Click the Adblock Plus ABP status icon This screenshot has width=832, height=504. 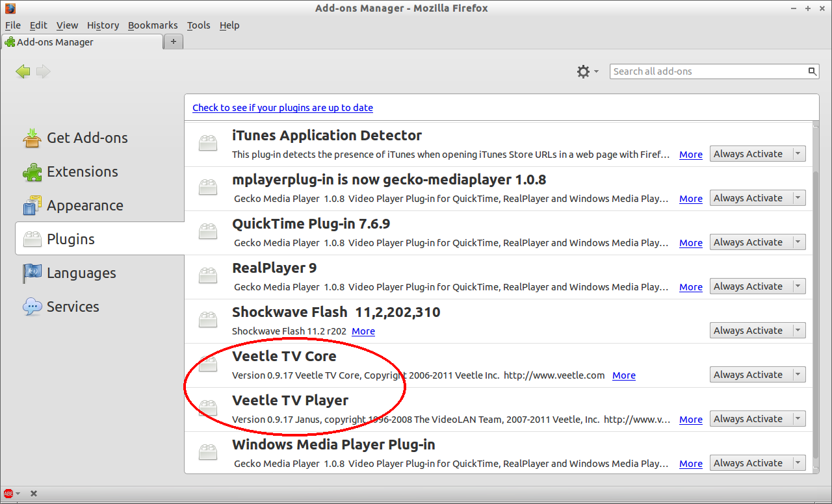[x=8, y=494]
